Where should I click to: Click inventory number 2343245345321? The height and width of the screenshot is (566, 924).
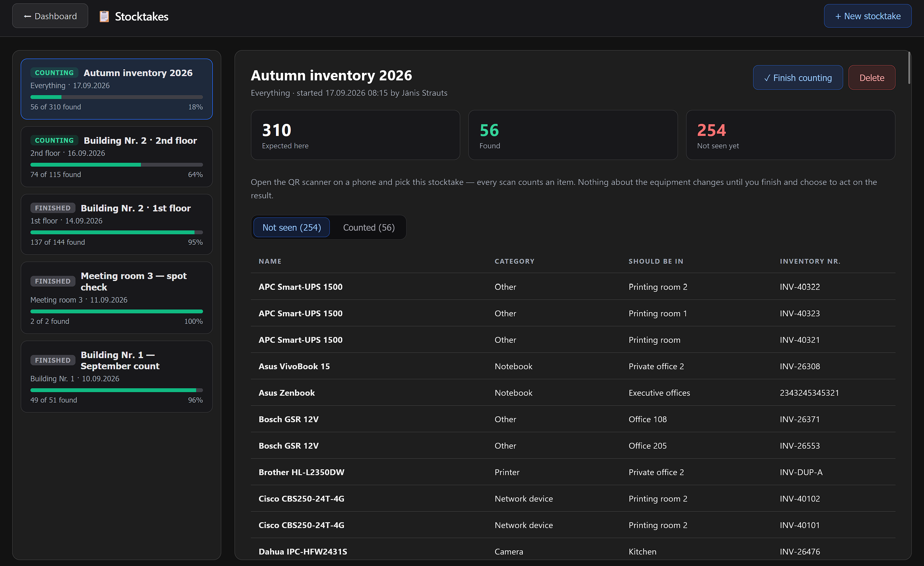(809, 393)
